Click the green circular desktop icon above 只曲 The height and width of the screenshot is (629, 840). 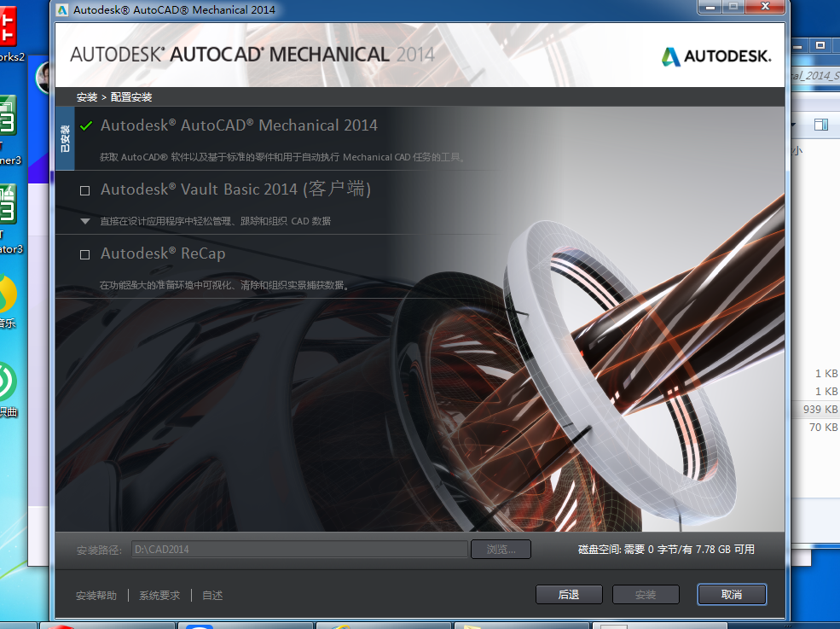(x=8, y=381)
